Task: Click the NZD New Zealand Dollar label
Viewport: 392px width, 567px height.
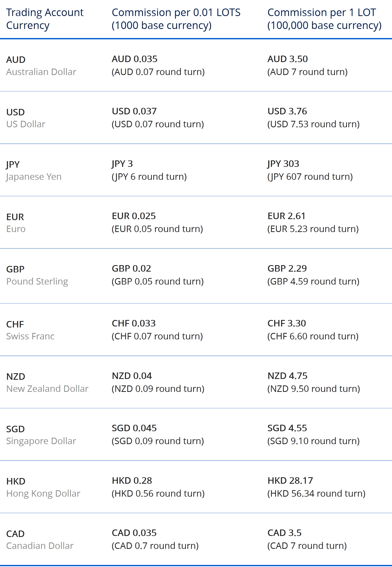Action: [47, 383]
